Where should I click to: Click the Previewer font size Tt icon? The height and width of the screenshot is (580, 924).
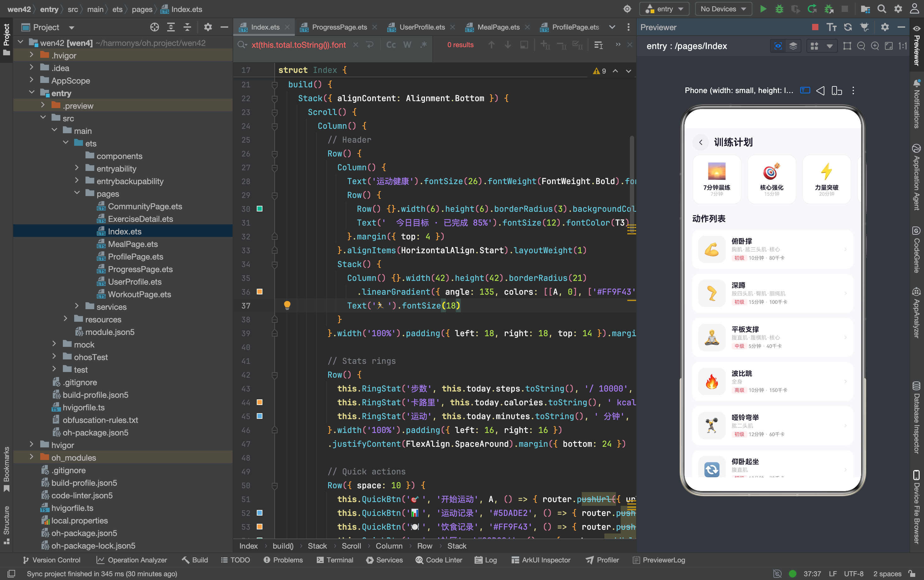[832, 27]
